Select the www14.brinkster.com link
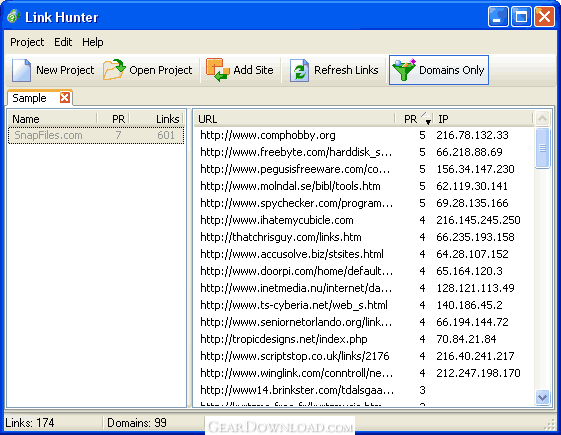The width and height of the screenshot is (561, 435). (297, 390)
